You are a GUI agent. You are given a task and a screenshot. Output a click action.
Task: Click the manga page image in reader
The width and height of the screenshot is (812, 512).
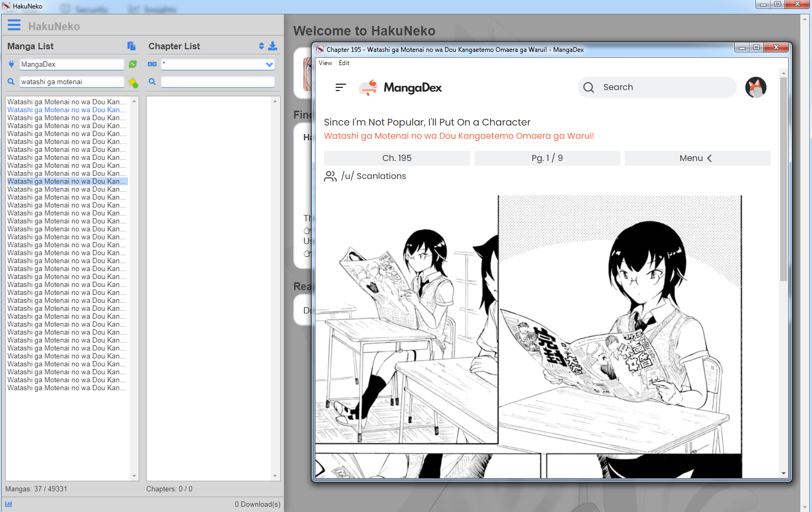pos(529,337)
